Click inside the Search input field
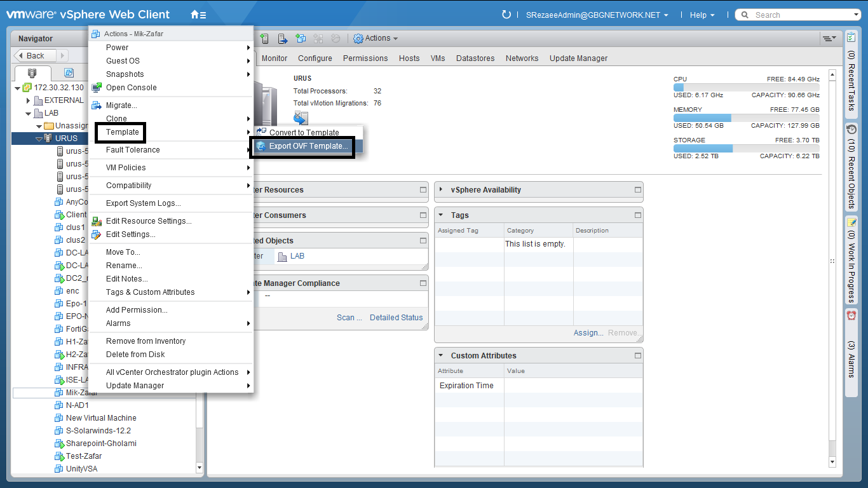Image resolution: width=868 pixels, height=488 pixels. tap(801, 15)
